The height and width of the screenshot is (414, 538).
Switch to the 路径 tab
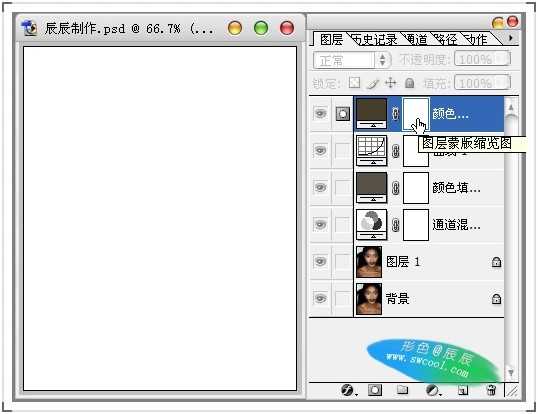point(447,40)
